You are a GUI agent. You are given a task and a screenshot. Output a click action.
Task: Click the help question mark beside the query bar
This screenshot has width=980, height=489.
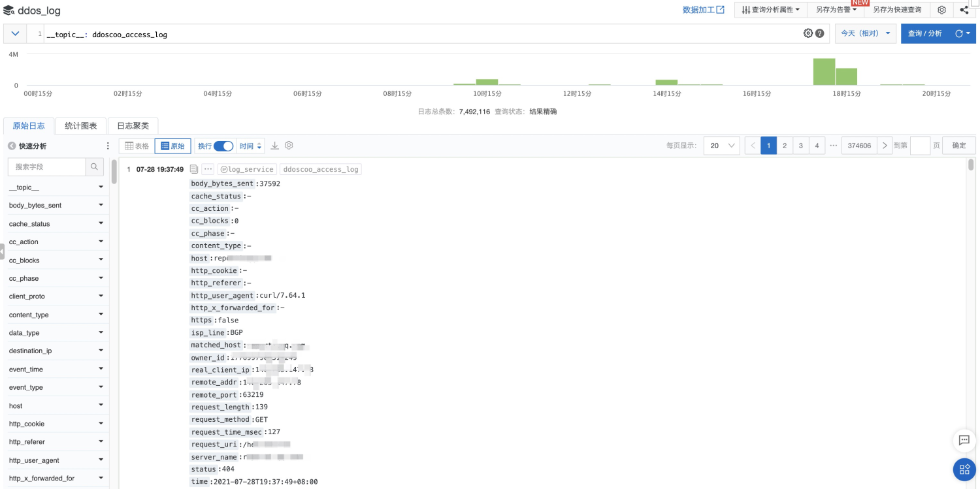pos(819,33)
